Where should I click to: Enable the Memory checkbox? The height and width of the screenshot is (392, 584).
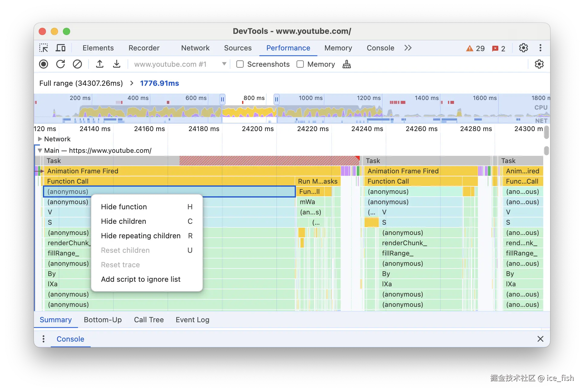[x=300, y=64]
